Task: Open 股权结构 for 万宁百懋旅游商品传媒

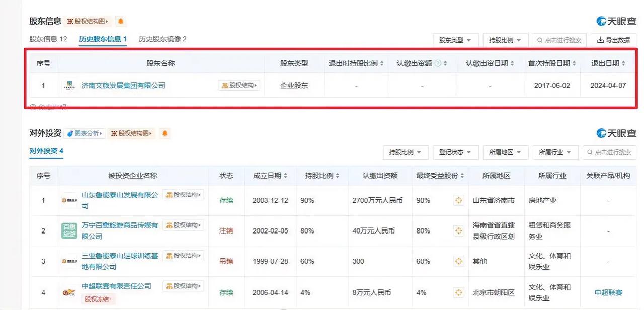Action: point(183,225)
